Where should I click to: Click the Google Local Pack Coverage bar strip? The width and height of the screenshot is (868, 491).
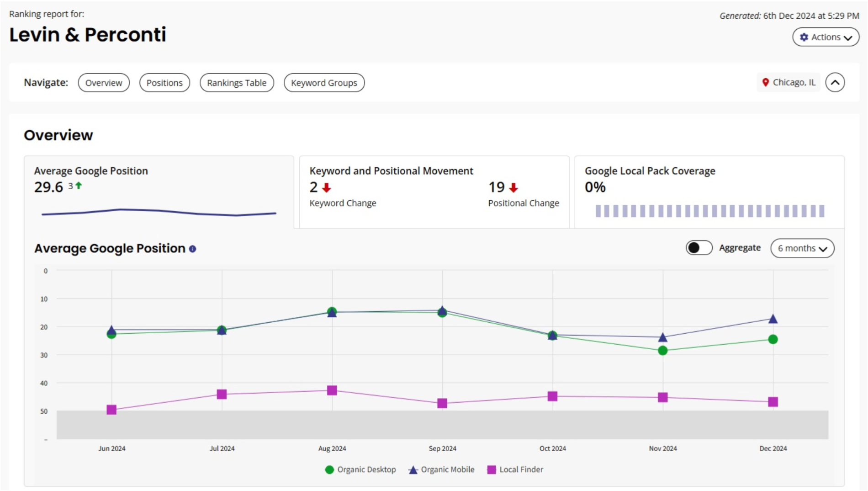[710, 211]
